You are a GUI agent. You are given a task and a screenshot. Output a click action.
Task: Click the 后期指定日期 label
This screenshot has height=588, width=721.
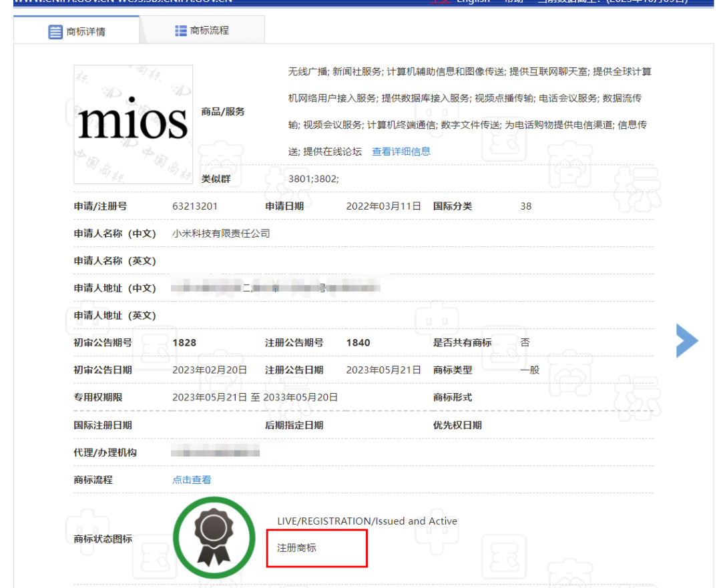(x=294, y=425)
